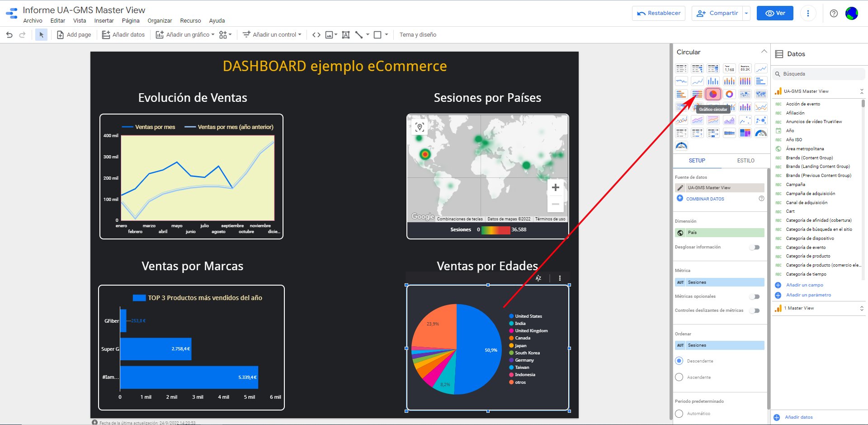Choose the scorecard showing Total 1,168
The height and width of the screenshot is (425, 868).
729,68
